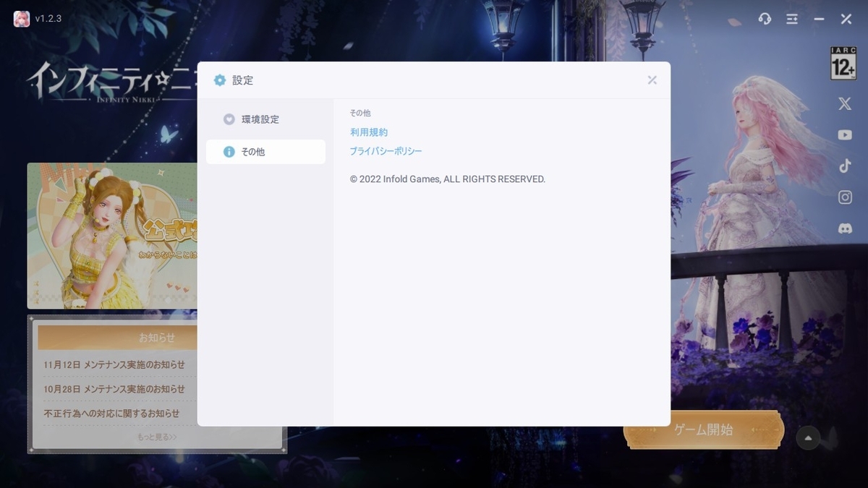Open the launcher menu icon

click(792, 19)
